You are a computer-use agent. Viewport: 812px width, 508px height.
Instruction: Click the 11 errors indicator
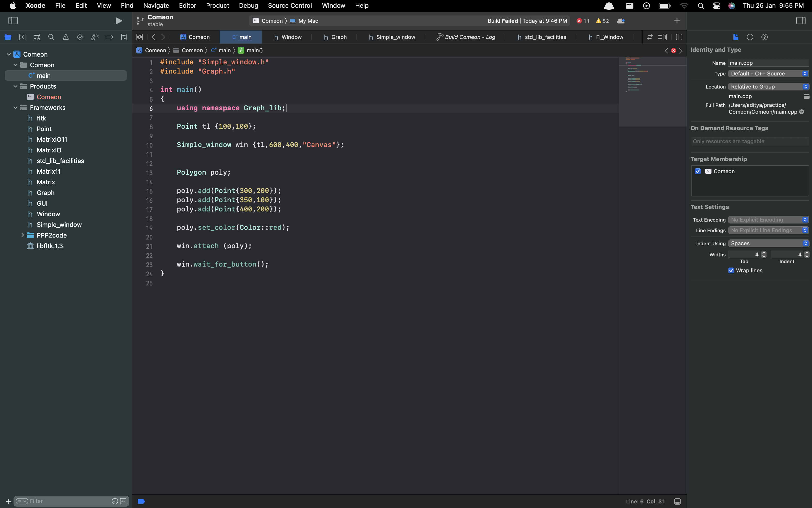click(583, 21)
